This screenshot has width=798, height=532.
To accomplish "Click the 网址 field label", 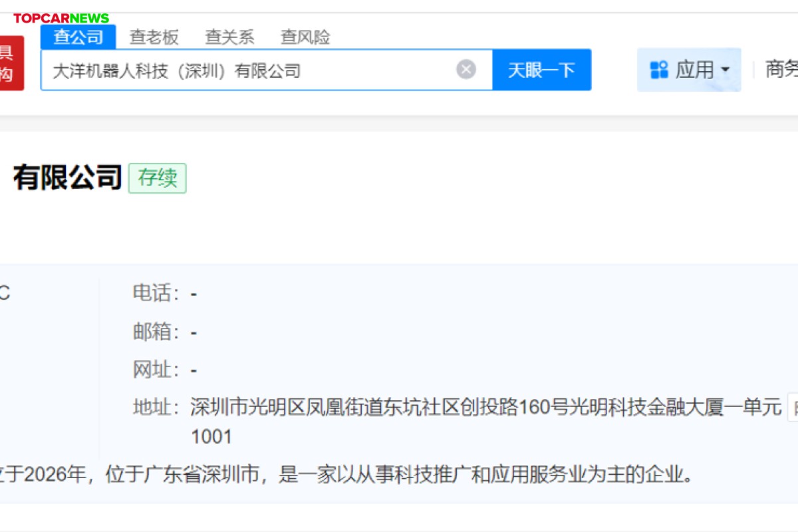I will tap(157, 370).
